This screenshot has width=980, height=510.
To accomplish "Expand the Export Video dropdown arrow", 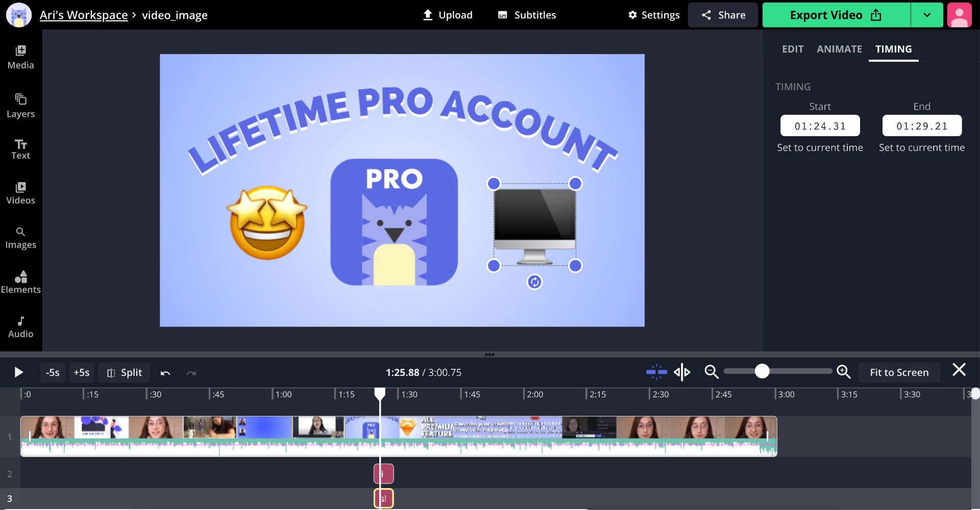I will 927,15.
